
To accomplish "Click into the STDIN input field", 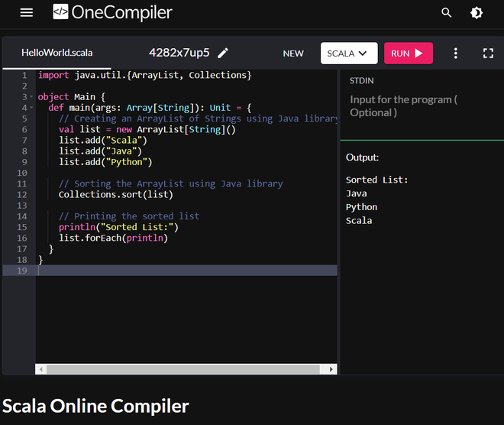I will pos(421,106).
